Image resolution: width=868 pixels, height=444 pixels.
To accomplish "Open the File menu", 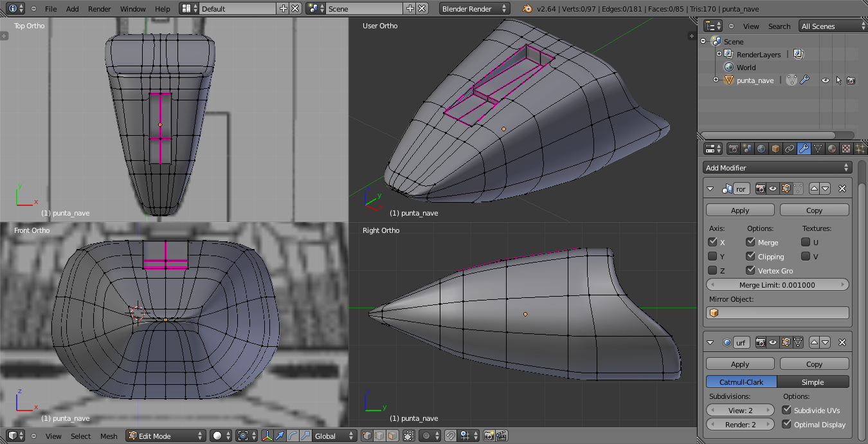I will point(51,8).
